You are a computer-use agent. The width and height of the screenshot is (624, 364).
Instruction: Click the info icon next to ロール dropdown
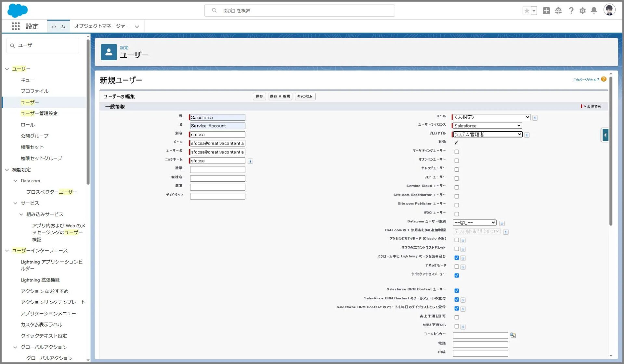click(535, 118)
